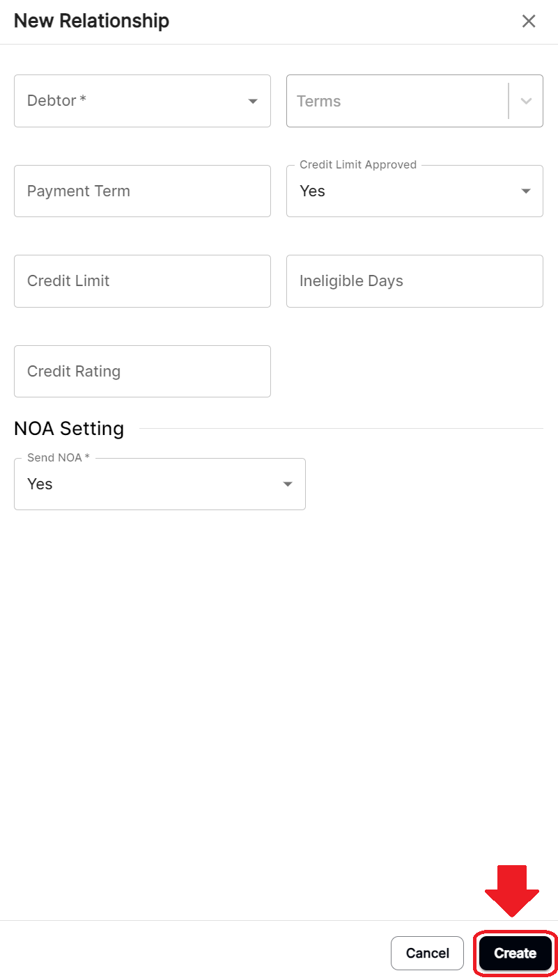Select the Ineligible Days field

coord(414,280)
